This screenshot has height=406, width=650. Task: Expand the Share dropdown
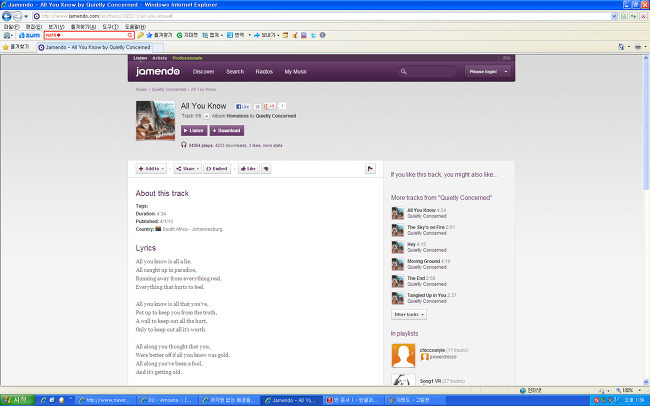coord(187,169)
